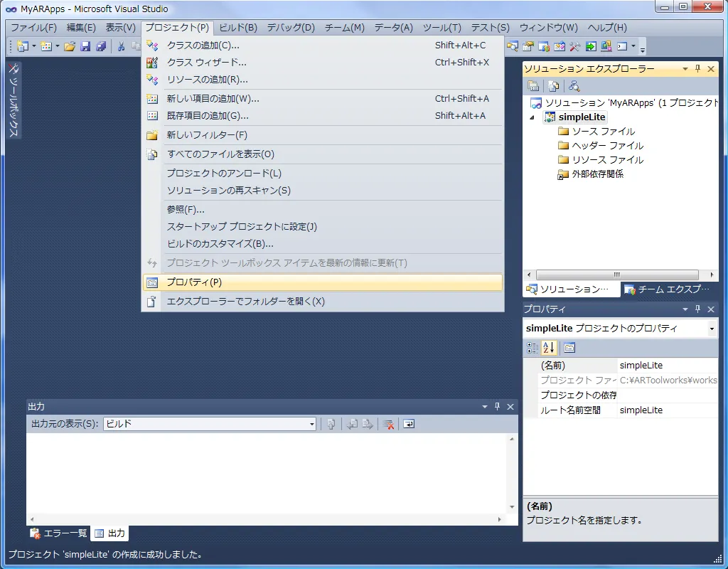
Task: Switch to エラー一覧 tab
Action: point(58,533)
